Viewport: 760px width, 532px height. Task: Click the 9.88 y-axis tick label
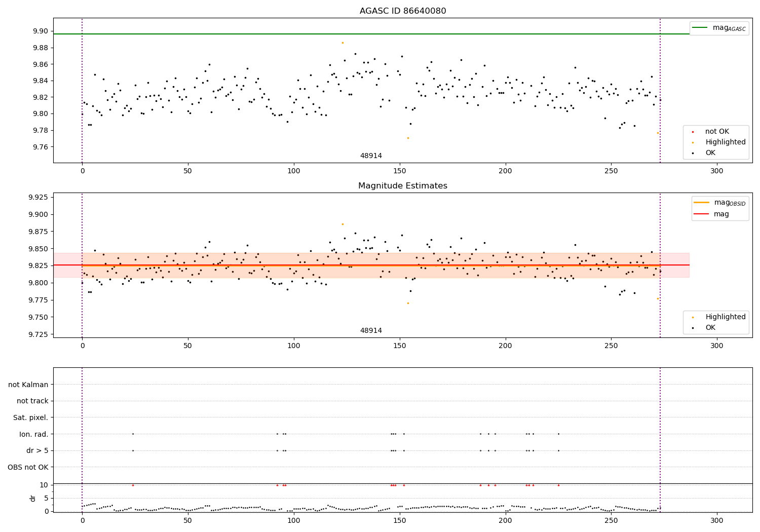40,48
